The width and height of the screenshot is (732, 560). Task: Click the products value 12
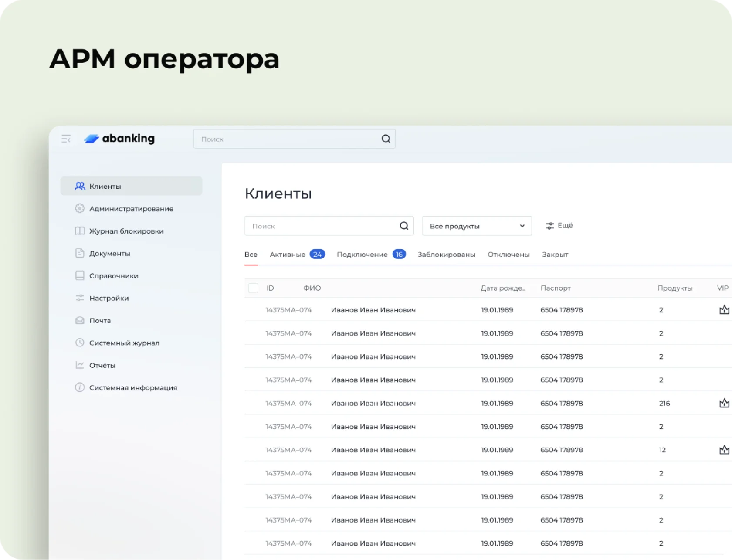(x=662, y=450)
